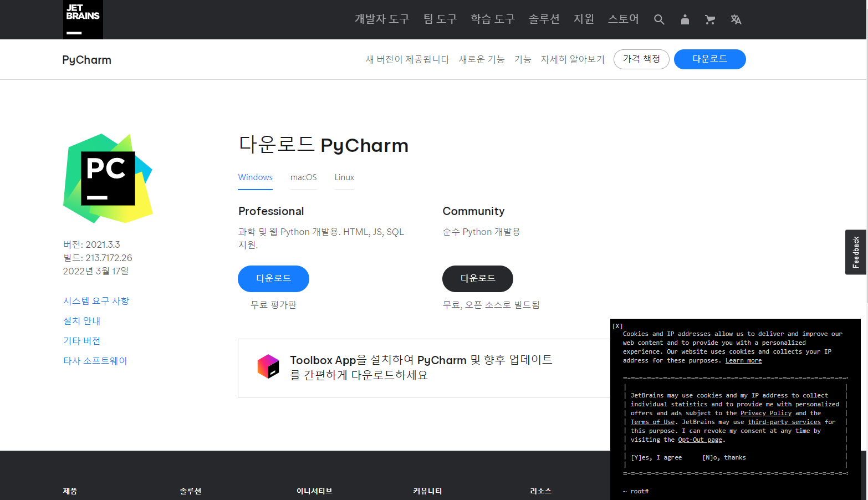This screenshot has height=500, width=868.
Task: Open the site search magnifier icon
Action: pyautogui.click(x=659, y=19)
